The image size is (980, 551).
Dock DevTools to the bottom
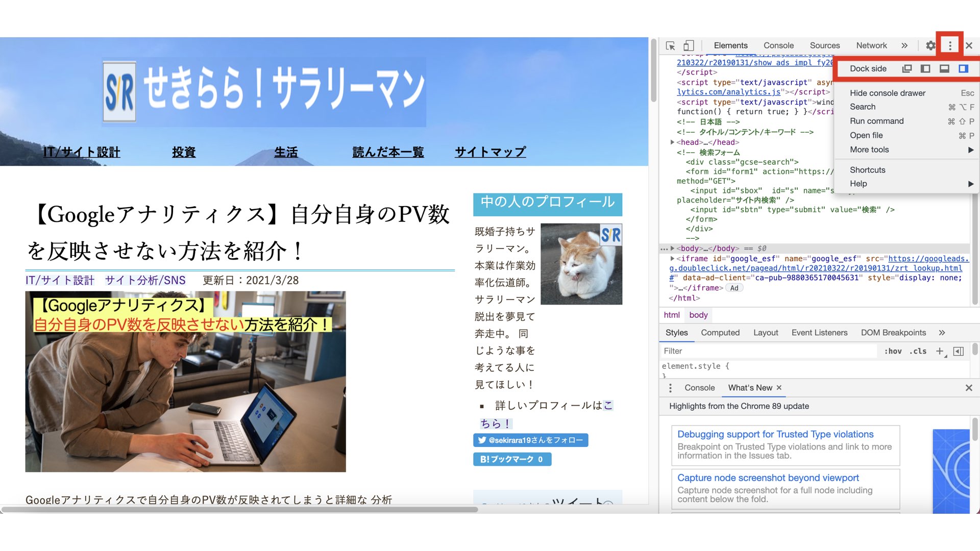(x=944, y=68)
